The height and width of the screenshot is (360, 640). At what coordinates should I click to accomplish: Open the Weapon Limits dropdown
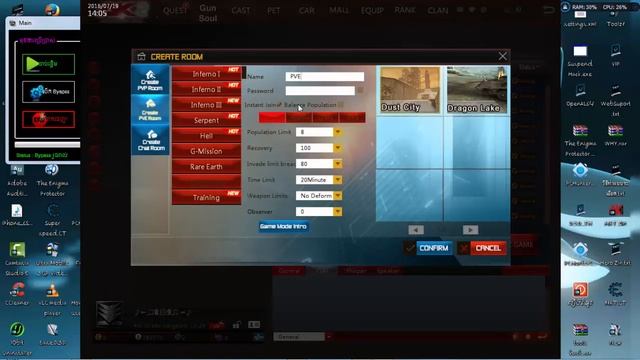coord(338,196)
